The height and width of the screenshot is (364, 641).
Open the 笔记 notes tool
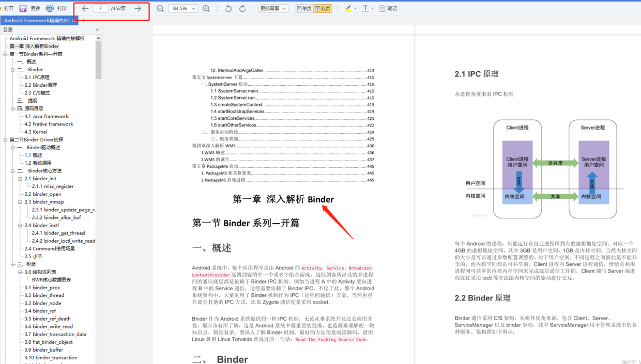tap(388, 8)
